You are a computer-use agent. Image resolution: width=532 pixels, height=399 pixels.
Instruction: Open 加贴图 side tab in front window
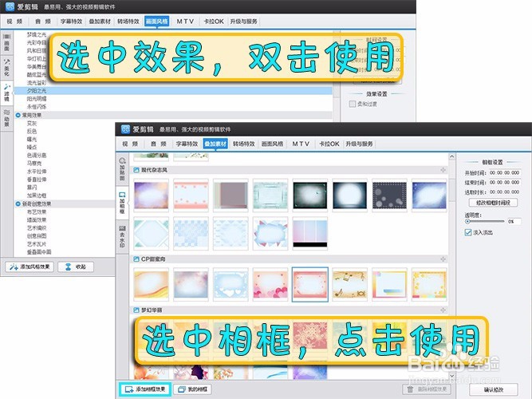(122, 169)
